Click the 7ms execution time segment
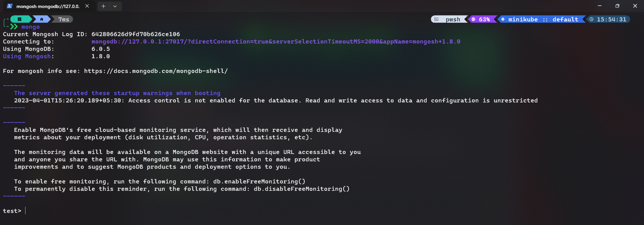 tap(63, 19)
